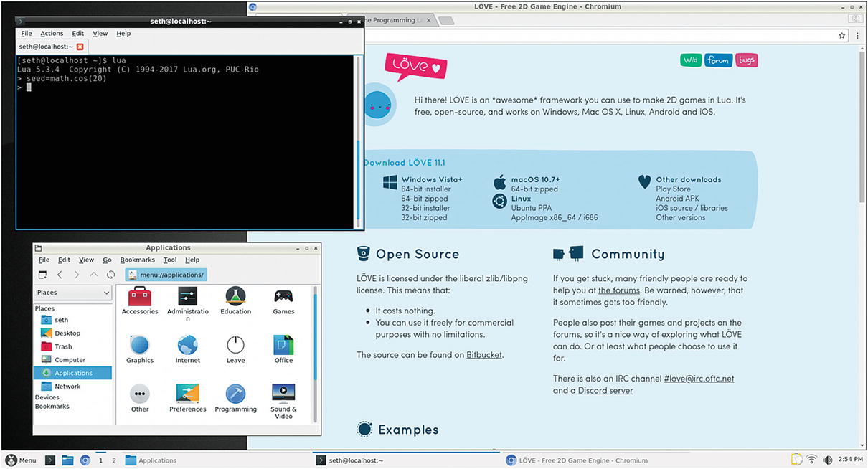Open the terminal Actions menu

click(x=52, y=34)
